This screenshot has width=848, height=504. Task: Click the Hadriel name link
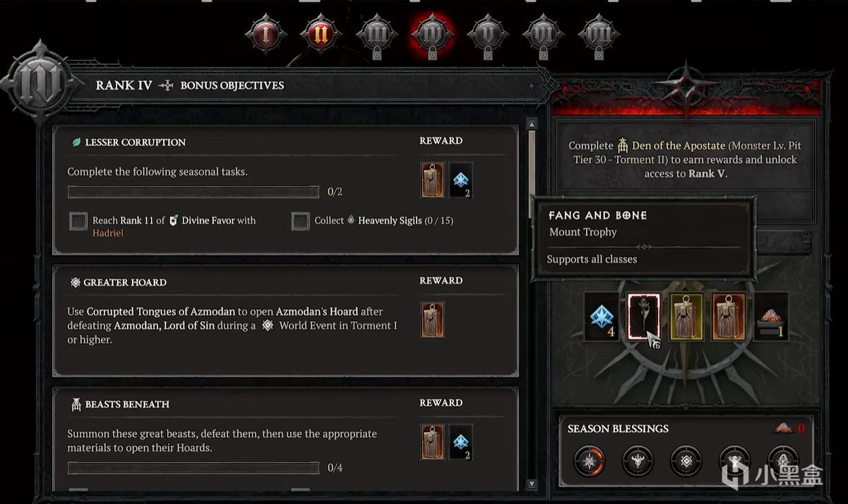pyautogui.click(x=108, y=233)
